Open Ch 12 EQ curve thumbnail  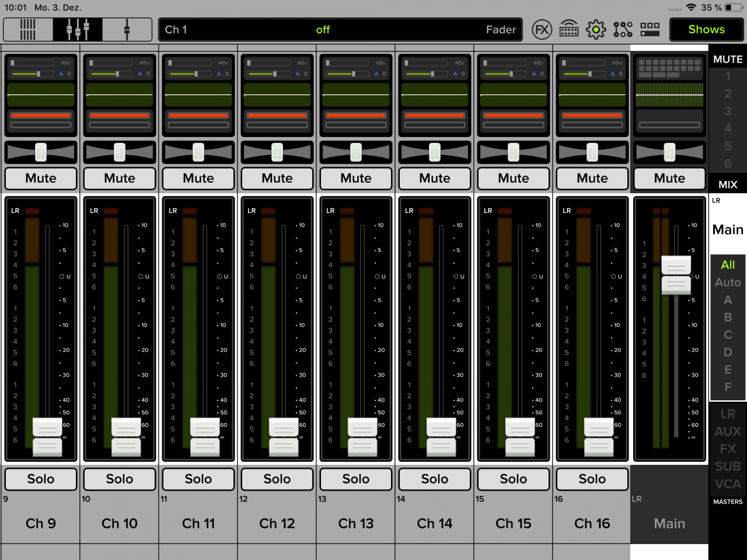277,94
